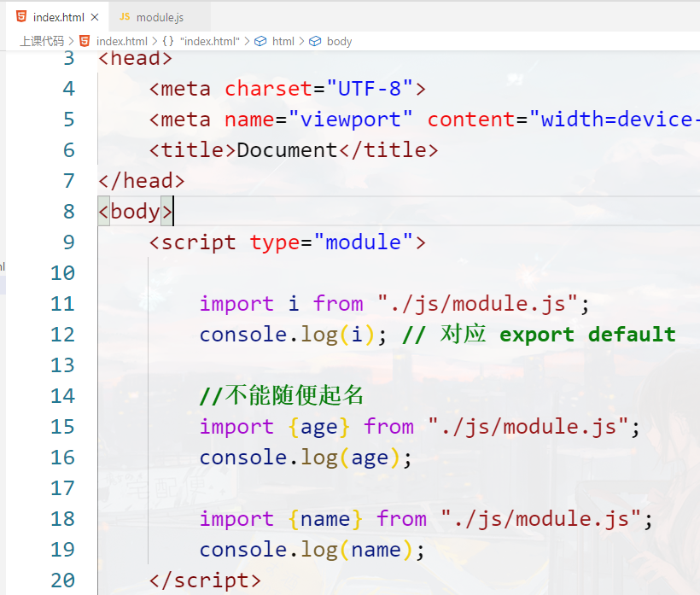Open the 上课代码 breadcrumb folder

point(42,42)
